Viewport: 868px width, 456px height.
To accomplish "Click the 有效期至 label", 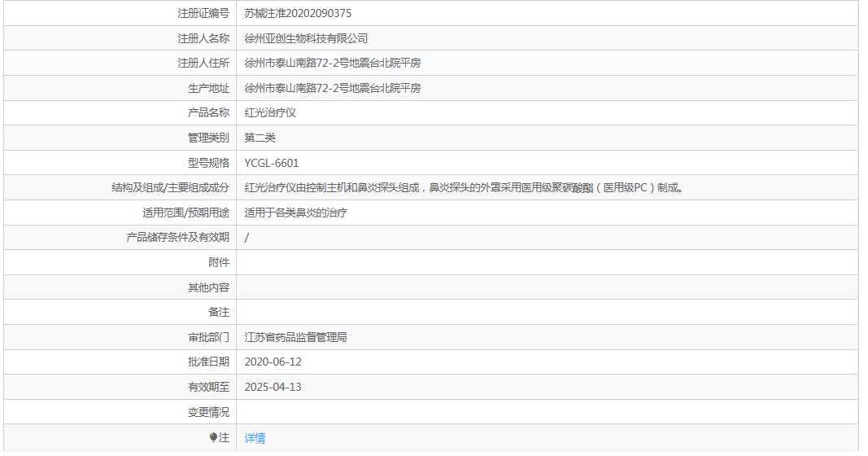I will point(208,387).
